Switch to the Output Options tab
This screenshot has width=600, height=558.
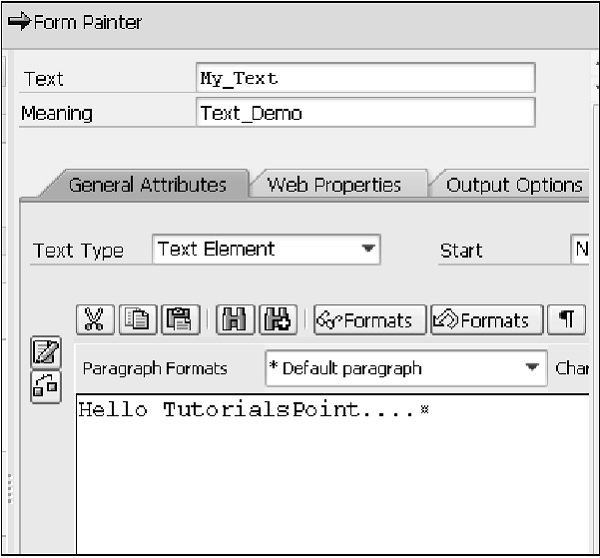click(514, 185)
